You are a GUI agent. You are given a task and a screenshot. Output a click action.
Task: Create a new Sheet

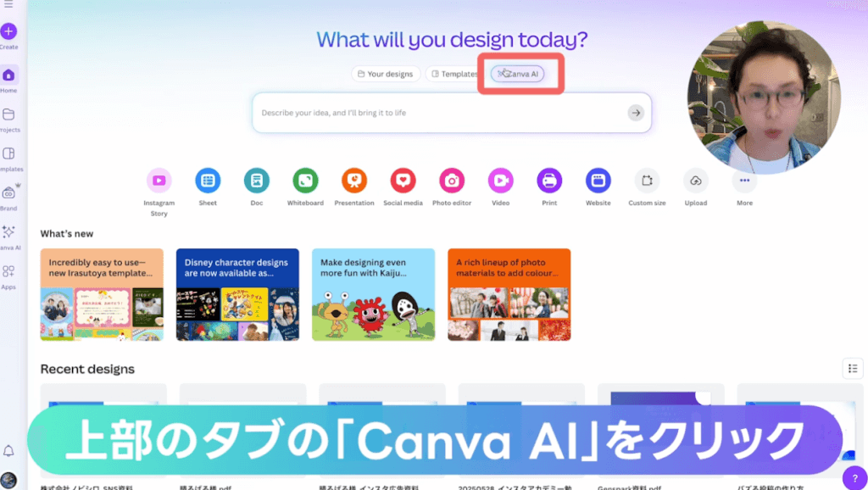tap(208, 181)
